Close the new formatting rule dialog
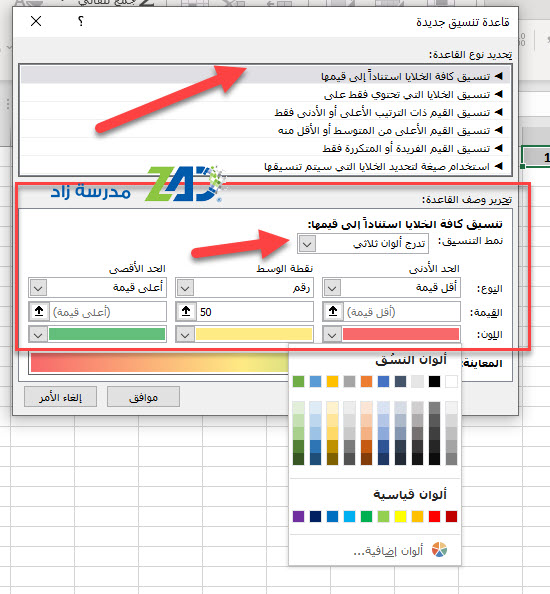 coord(36,21)
